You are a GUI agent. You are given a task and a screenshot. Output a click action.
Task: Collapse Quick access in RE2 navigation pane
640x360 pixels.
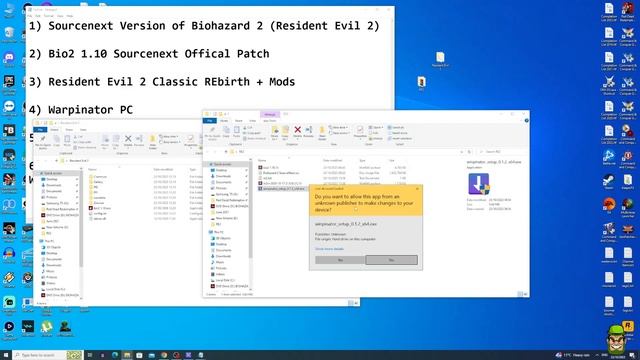207,164
